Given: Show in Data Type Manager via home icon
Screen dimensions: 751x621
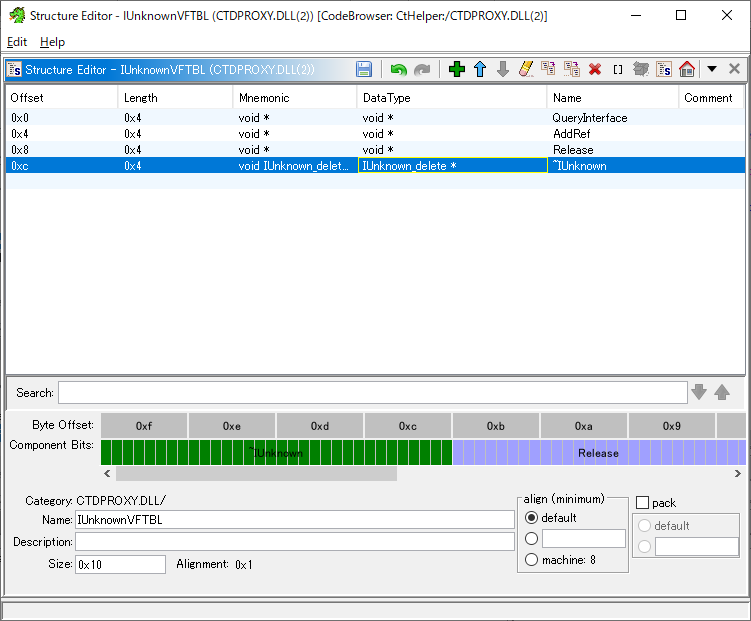Looking at the screenshot, I should pyautogui.click(x=687, y=69).
